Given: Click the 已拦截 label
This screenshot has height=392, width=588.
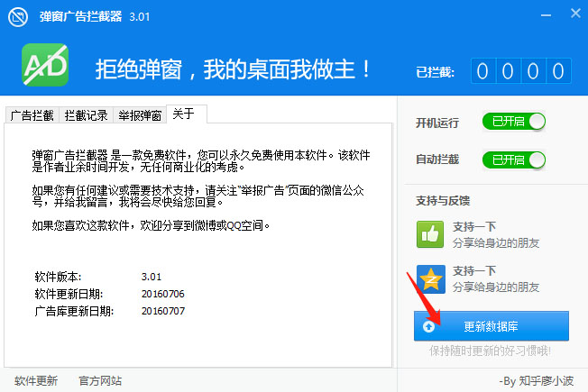Looking at the screenshot, I should pyautogui.click(x=435, y=72).
